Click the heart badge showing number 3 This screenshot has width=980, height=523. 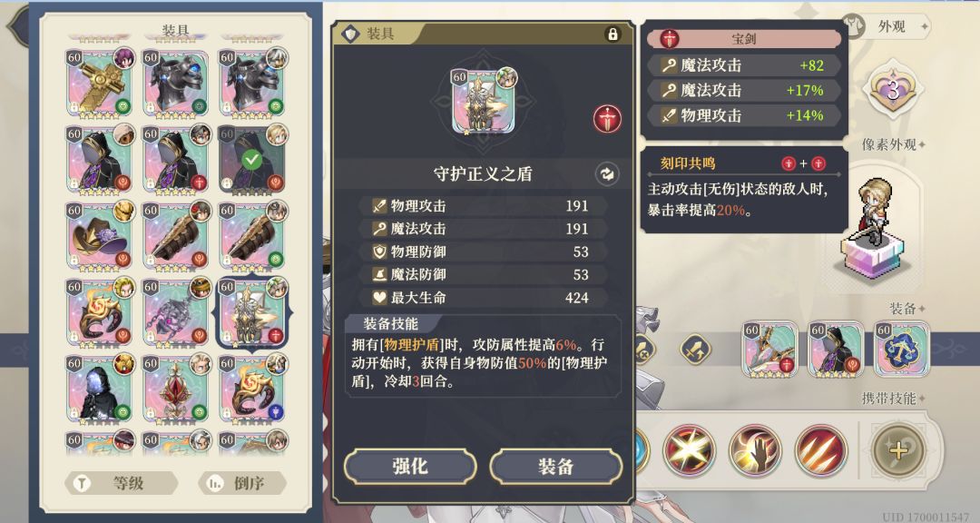point(893,91)
